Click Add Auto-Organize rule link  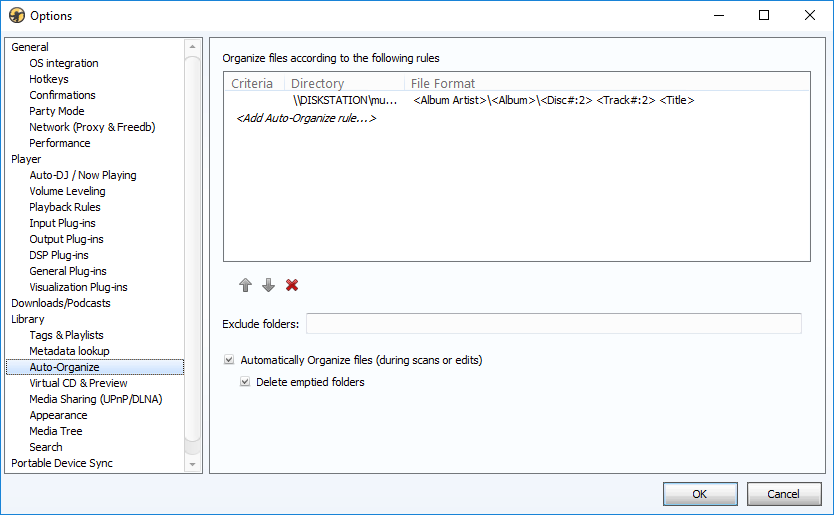[305, 119]
